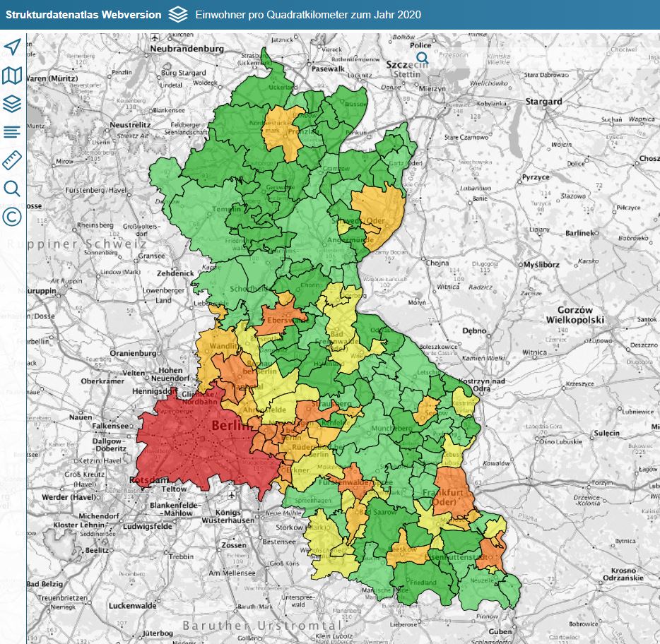Click the Neubrandenburg city label
This screenshot has width=660, height=644.
coord(187,49)
